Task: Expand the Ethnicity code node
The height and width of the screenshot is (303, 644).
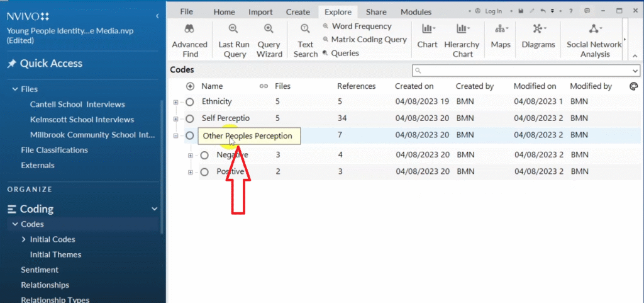Action: click(176, 102)
